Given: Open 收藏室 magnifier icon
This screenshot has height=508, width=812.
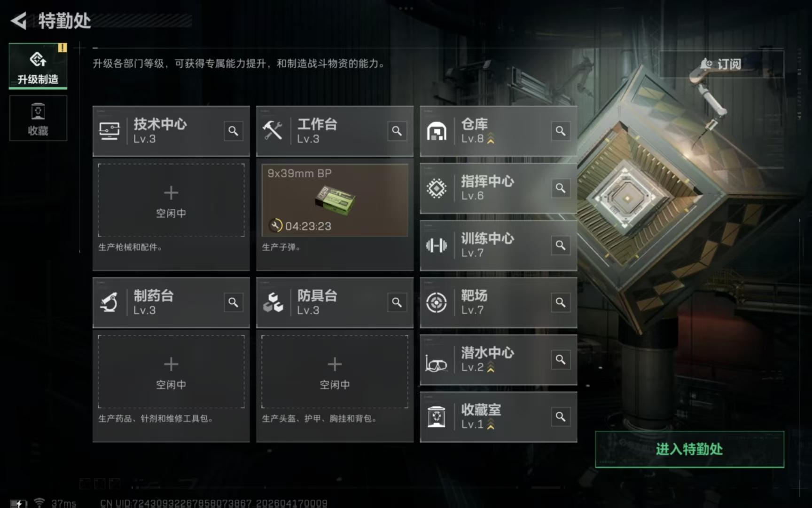Looking at the screenshot, I should [561, 417].
